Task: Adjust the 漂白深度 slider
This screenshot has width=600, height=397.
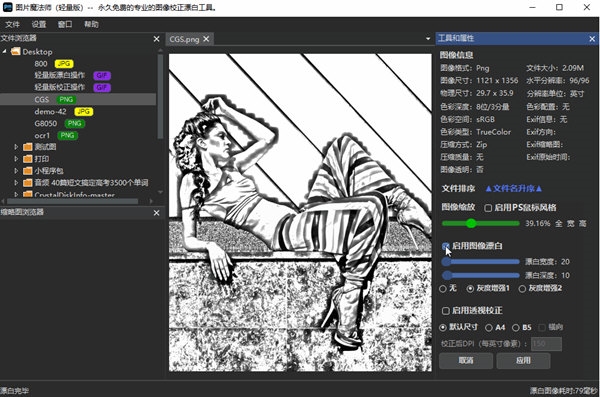Action: pos(481,275)
